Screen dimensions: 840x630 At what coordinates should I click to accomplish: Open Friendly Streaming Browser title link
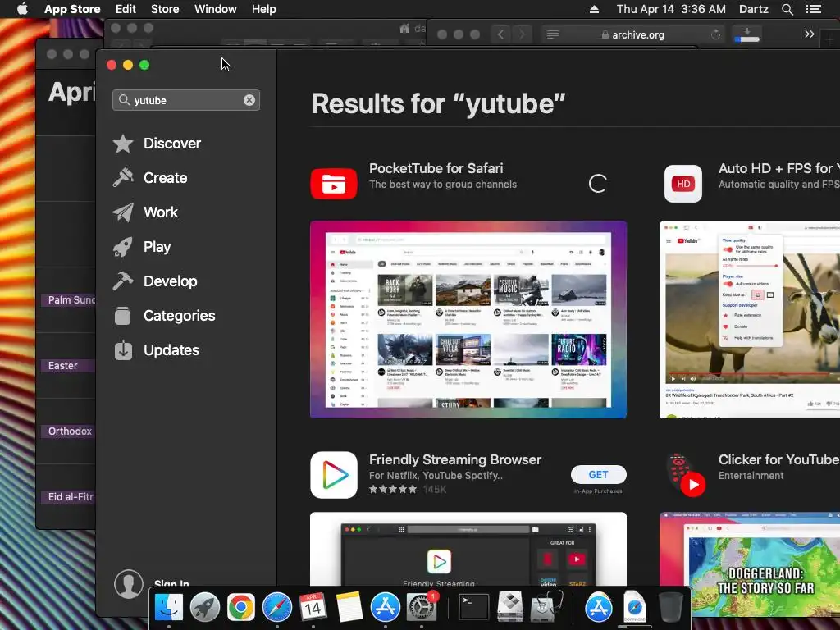click(x=455, y=459)
